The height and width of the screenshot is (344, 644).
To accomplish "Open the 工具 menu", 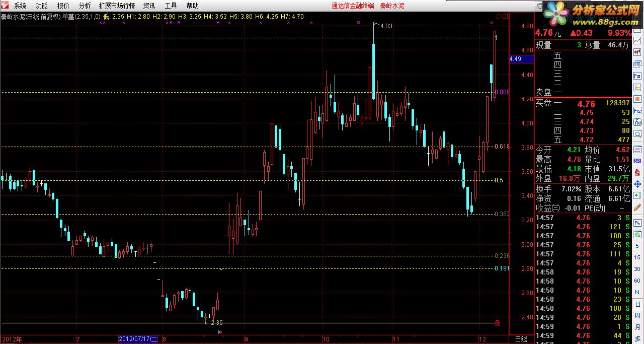I will (x=171, y=6).
